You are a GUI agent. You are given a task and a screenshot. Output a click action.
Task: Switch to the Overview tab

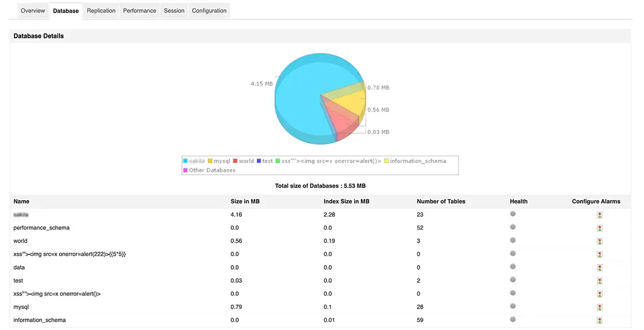[33, 10]
